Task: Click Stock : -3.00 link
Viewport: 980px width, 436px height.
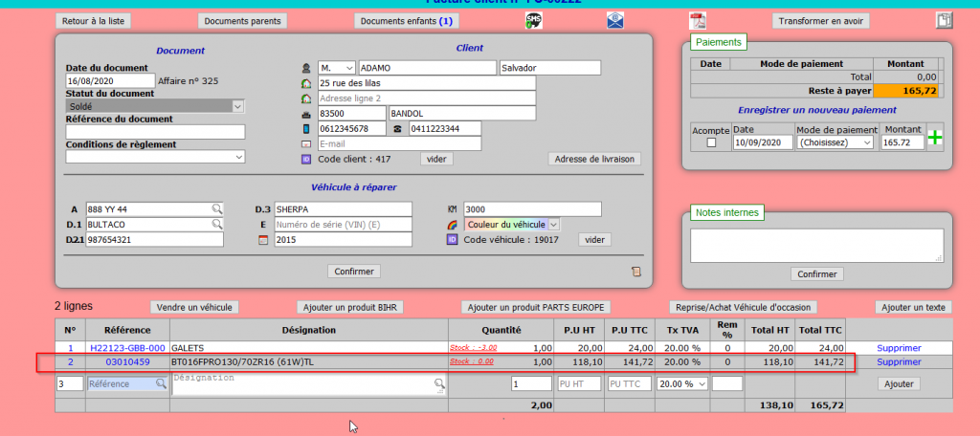Action: 473,347
